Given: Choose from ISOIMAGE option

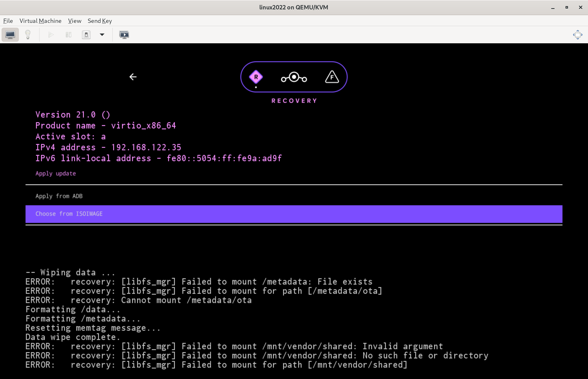Looking at the screenshot, I should coord(294,214).
